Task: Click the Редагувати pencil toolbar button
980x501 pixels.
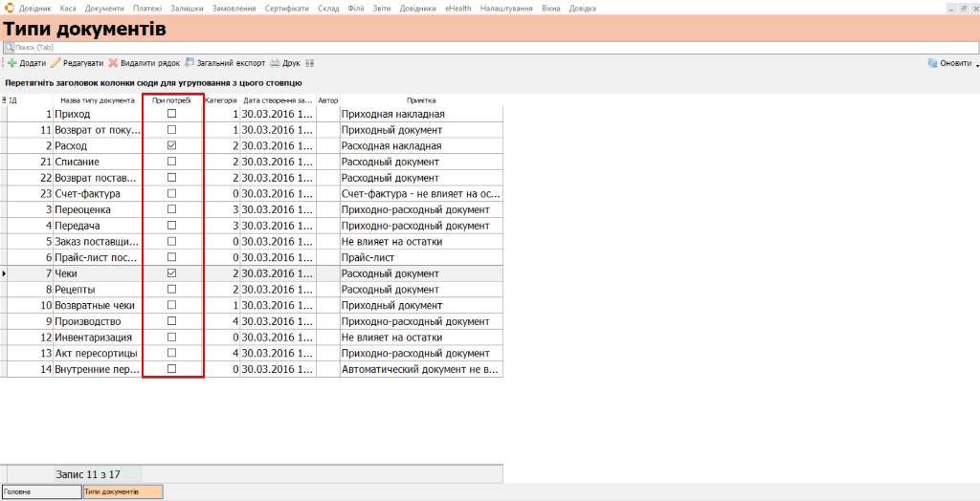Action: tap(77, 63)
